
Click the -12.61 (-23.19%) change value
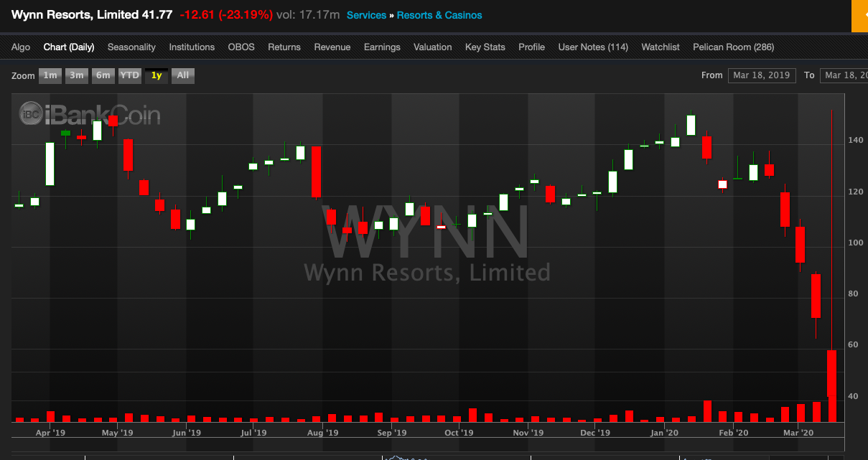tap(226, 15)
